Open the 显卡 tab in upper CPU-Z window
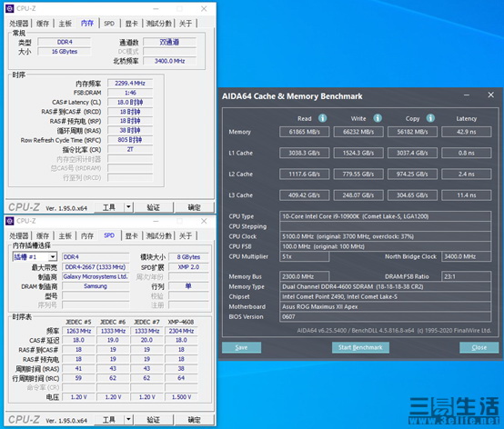Viewport: 504px width, 429px height. 132,24
